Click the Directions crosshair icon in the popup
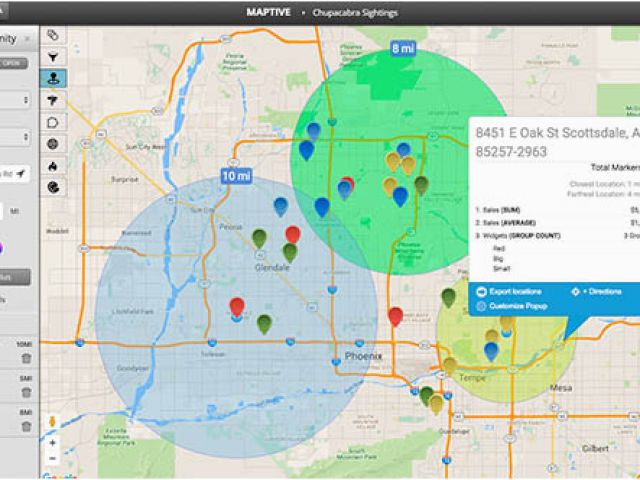This screenshot has width=640, height=480. (576, 291)
